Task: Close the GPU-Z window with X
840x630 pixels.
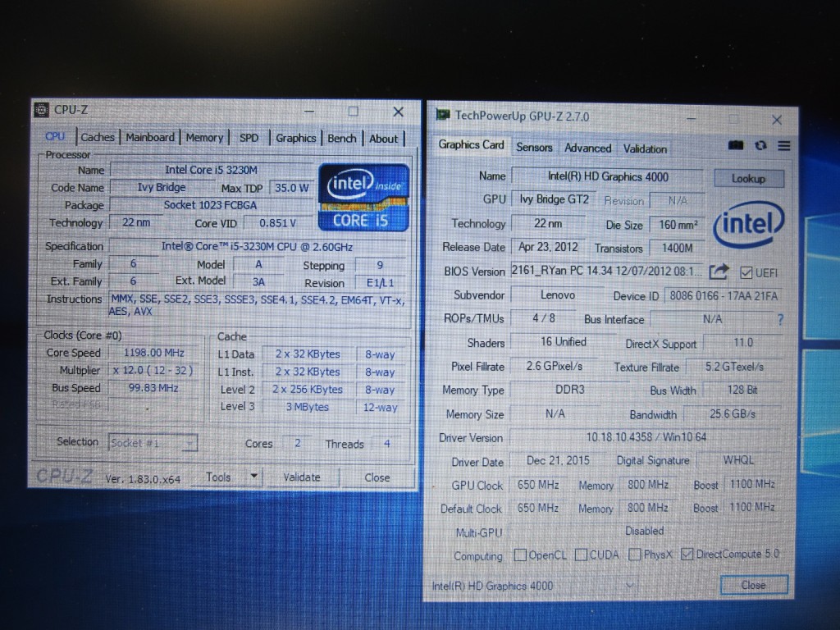Action: (777, 120)
